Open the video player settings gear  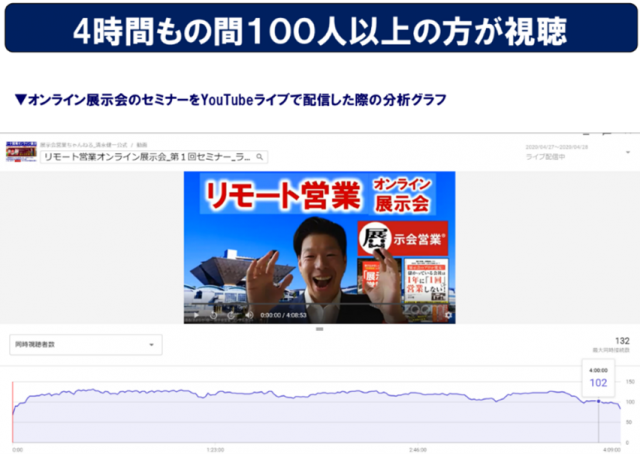pyautogui.click(x=448, y=315)
